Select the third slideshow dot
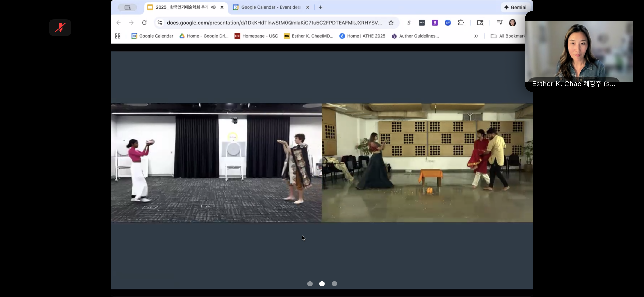644x297 pixels. click(334, 284)
